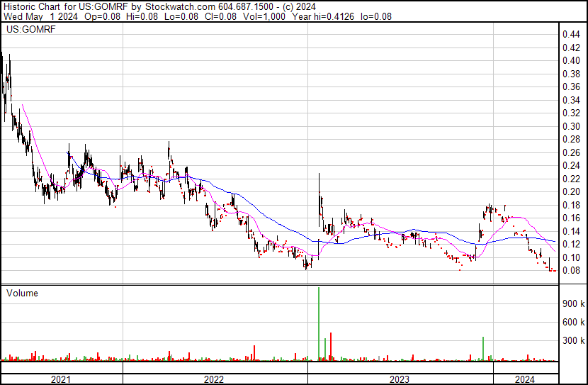Image resolution: width=588 pixels, height=385 pixels.
Task: Click the US:GOMRF symbol label in the chart
Action: (31, 29)
